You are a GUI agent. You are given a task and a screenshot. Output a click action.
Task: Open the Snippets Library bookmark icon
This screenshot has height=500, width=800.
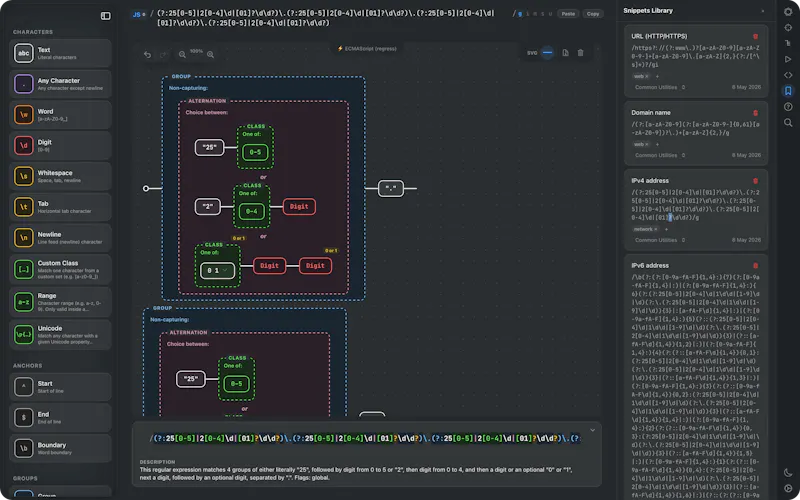coord(788,91)
